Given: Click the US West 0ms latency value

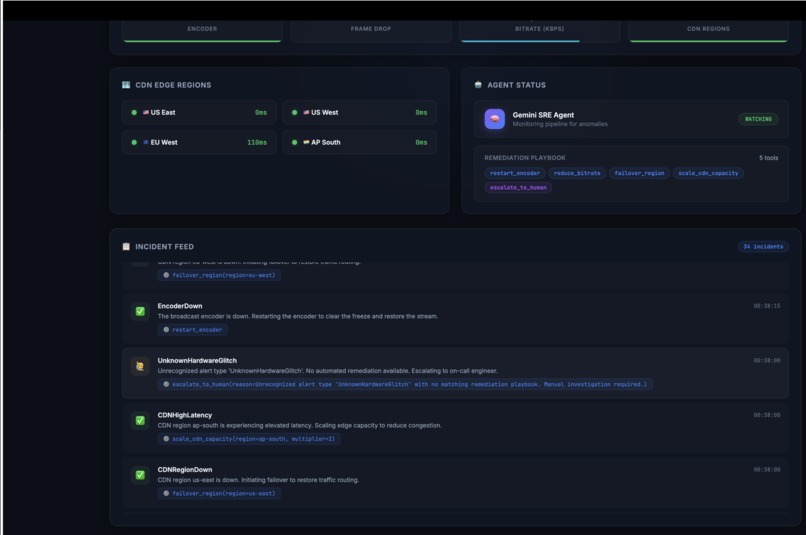Looking at the screenshot, I should (x=421, y=113).
